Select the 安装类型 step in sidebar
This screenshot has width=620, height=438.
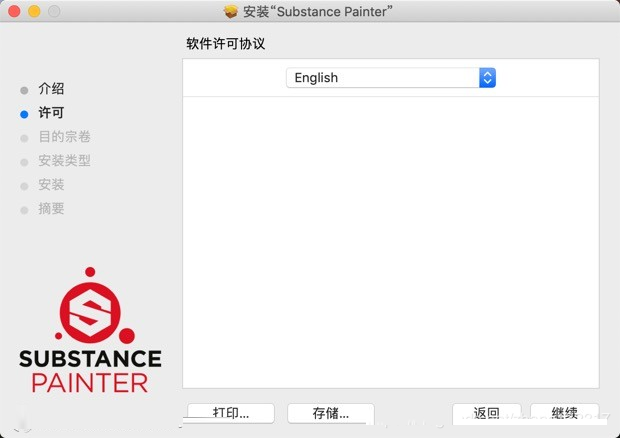pos(64,160)
